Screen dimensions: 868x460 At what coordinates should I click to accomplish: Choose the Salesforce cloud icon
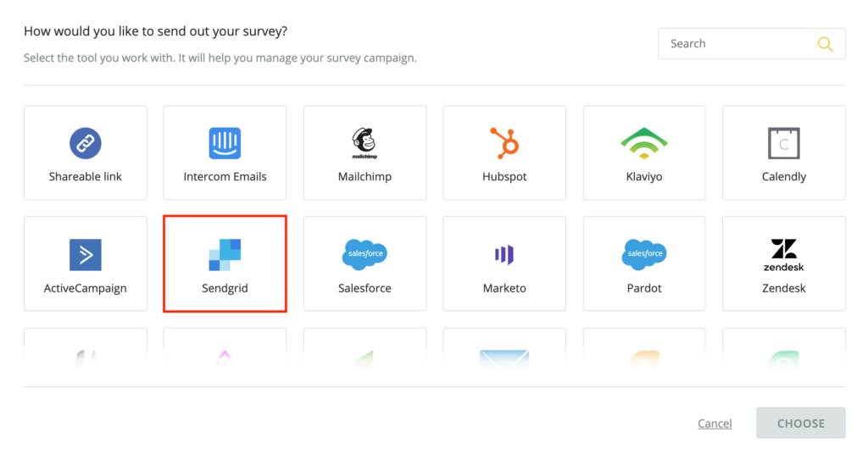pos(364,253)
